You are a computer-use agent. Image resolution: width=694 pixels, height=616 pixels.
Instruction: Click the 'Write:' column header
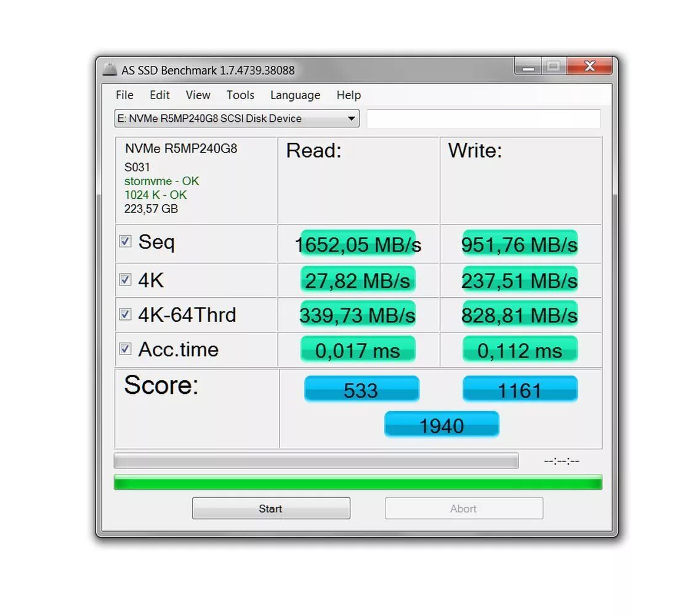475,151
